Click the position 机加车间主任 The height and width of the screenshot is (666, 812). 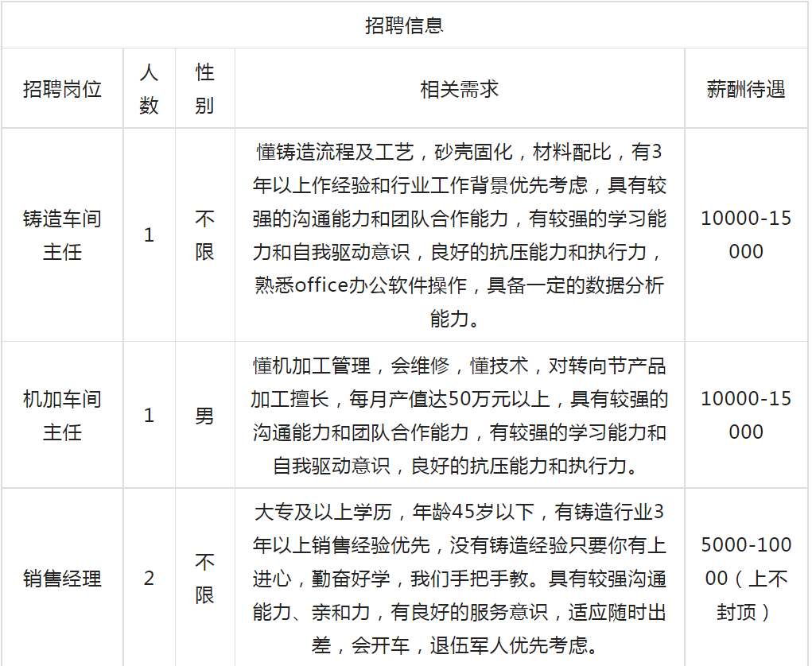point(62,416)
